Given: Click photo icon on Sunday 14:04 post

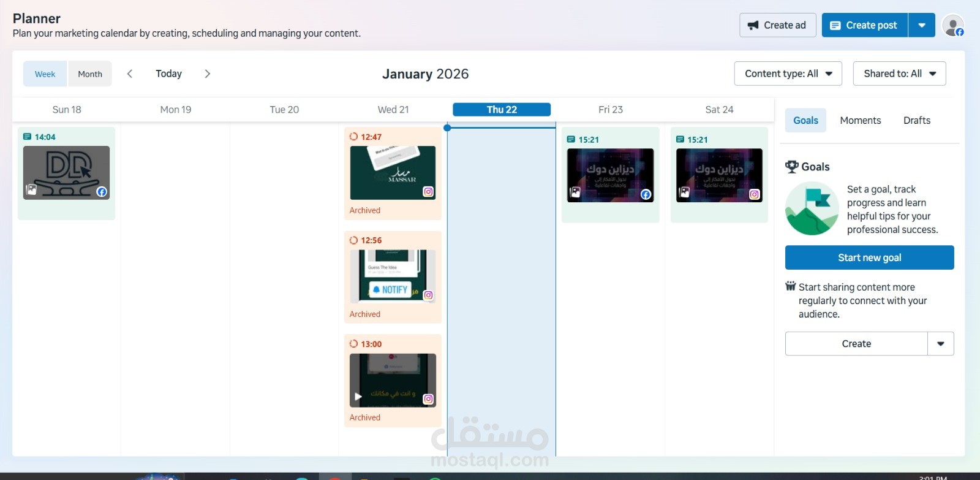Looking at the screenshot, I should pyautogui.click(x=31, y=190).
